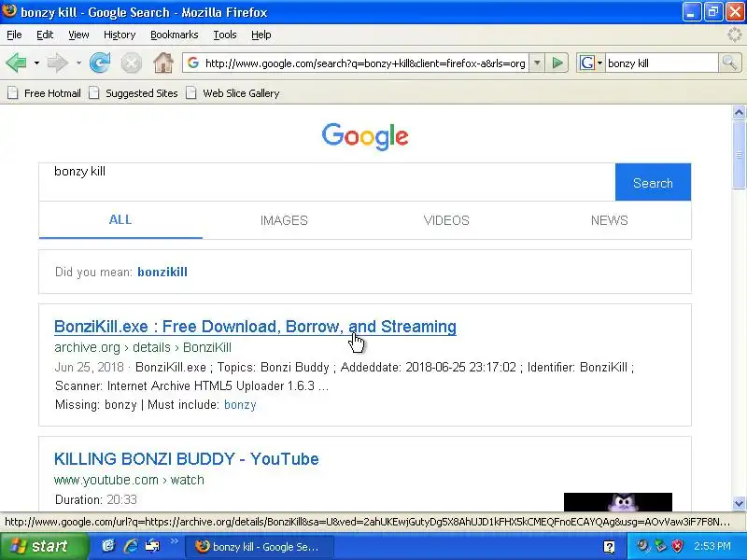Click the YouTube video thumbnail
The image size is (747, 560).
click(618, 502)
